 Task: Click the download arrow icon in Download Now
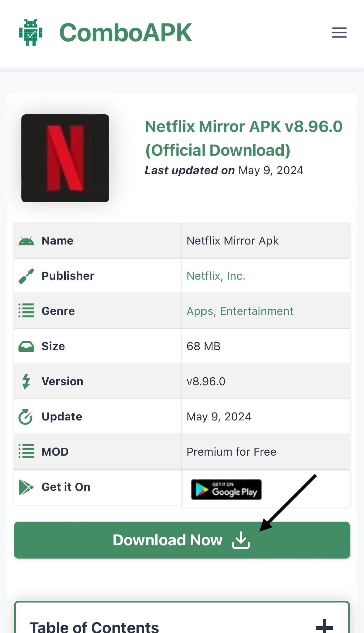coord(241,540)
